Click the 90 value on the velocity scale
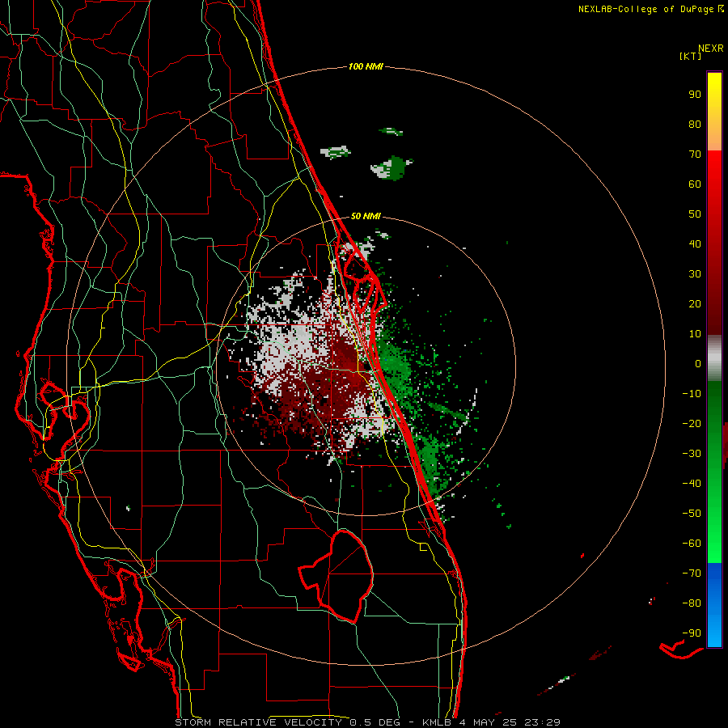This screenshot has width=728, height=728. (695, 95)
